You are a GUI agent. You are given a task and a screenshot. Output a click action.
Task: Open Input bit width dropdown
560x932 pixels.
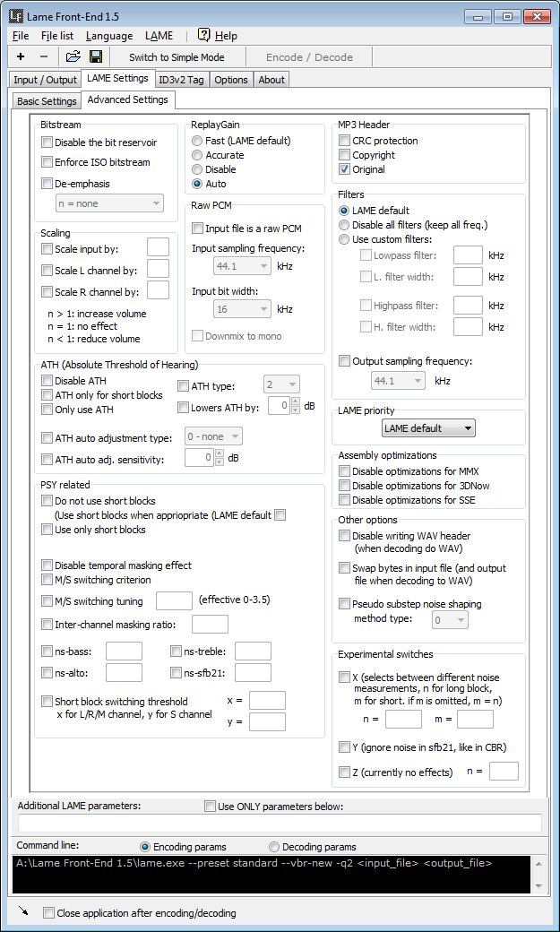[242, 309]
